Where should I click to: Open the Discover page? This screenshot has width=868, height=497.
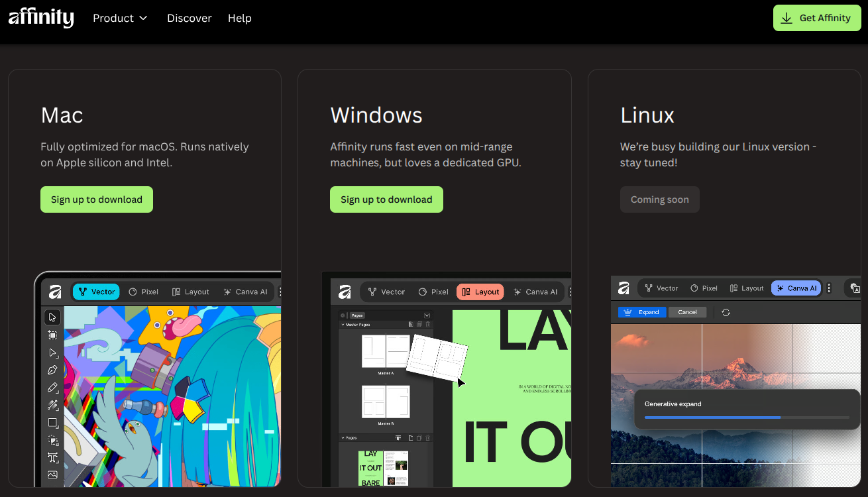[190, 18]
